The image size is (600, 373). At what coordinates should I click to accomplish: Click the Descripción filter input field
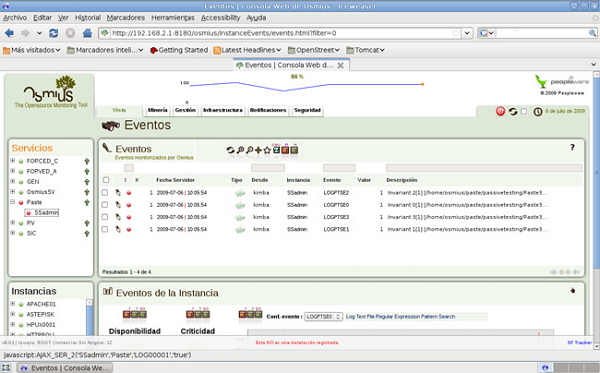(x=484, y=168)
